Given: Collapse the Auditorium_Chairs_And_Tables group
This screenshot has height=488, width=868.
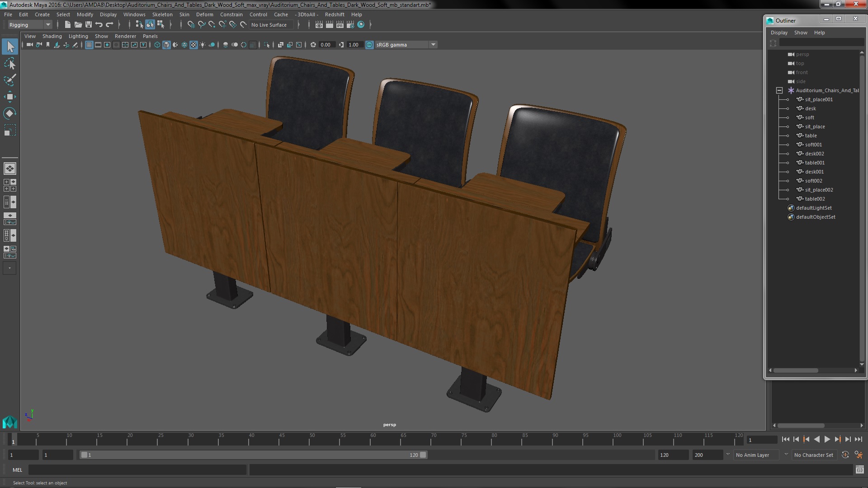Looking at the screenshot, I should click(x=779, y=90).
